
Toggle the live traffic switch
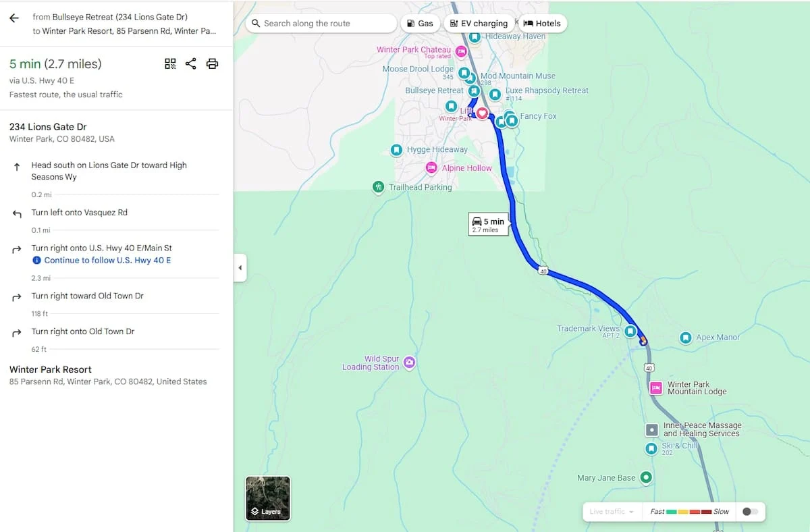[750, 511]
